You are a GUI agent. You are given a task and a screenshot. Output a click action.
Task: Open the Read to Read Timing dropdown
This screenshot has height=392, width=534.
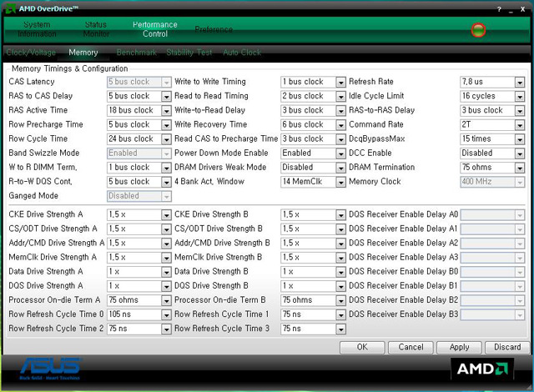[x=340, y=96]
